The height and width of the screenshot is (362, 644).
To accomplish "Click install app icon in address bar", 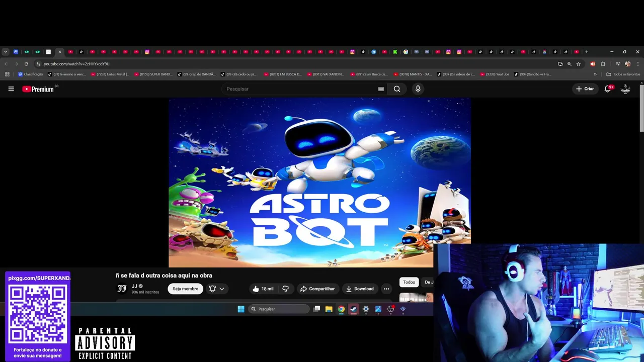I will [x=560, y=64].
